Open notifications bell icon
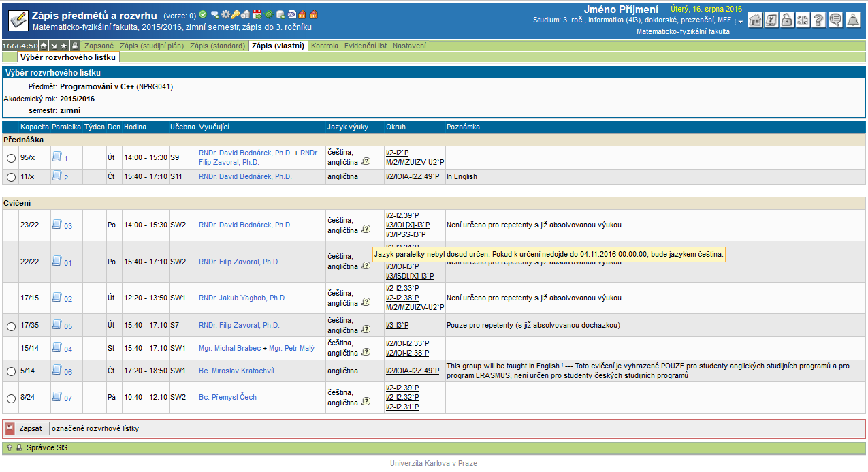 click(853, 20)
